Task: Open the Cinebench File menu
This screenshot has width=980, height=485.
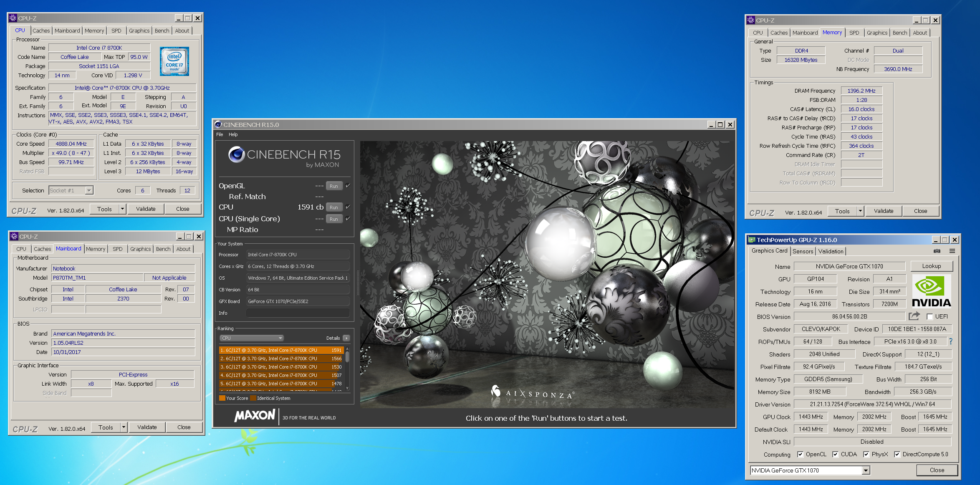Action: 220,134
